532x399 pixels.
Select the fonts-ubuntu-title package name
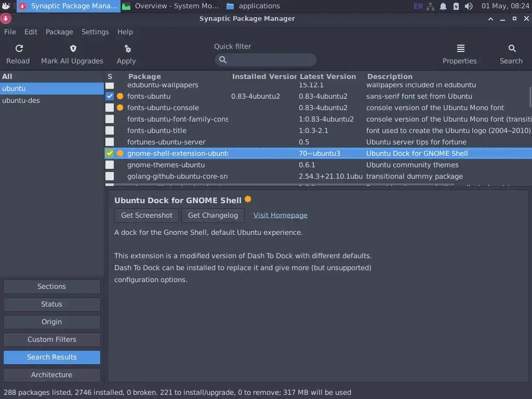coord(157,130)
